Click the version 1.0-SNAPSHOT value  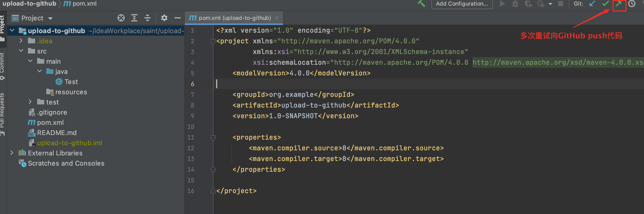294,116
